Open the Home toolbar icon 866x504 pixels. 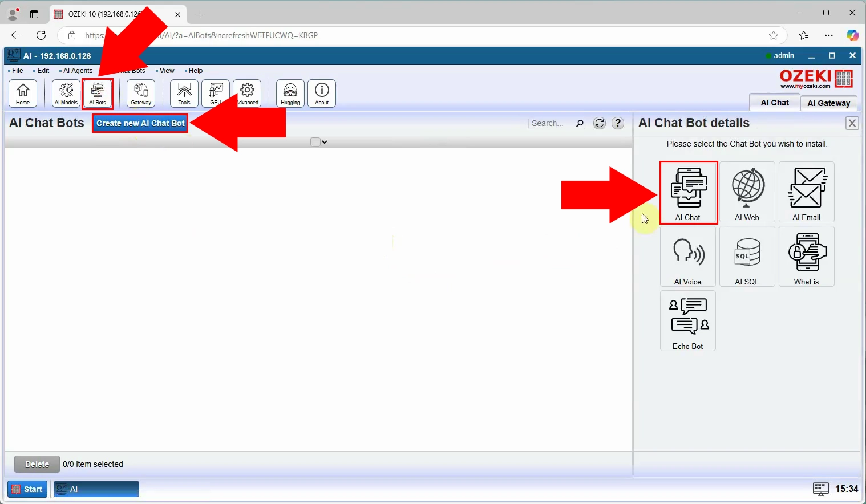tap(23, 94)
